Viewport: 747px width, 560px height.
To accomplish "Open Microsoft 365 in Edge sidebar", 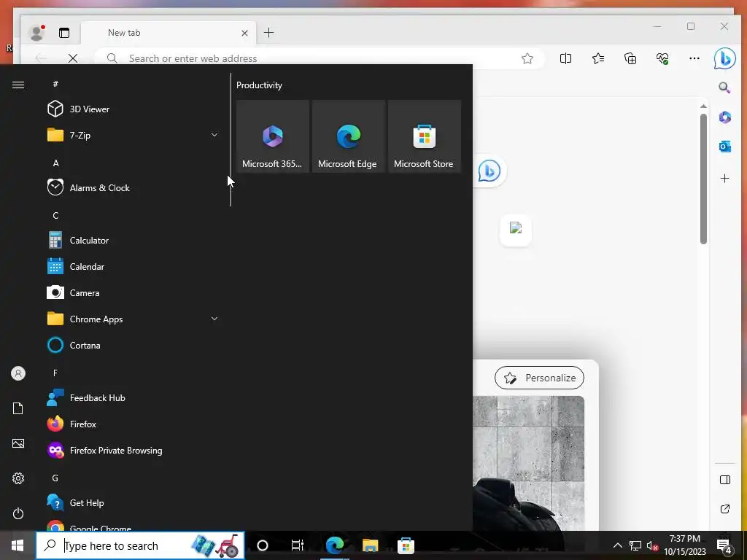I will [724, 117].
